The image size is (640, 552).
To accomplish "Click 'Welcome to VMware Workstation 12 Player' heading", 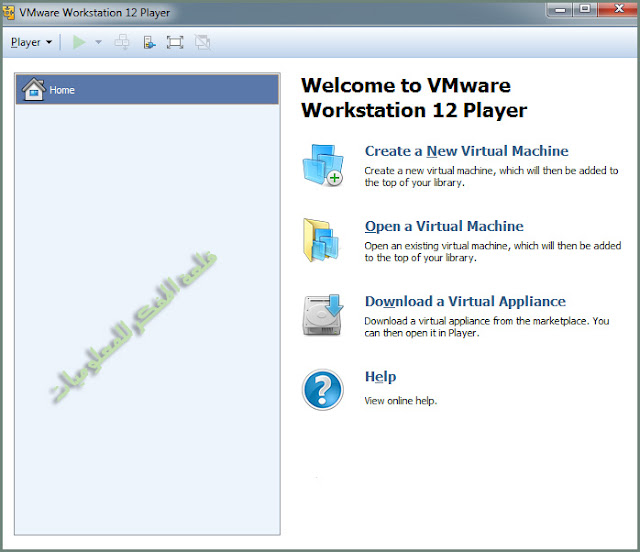I will (x=414, y=98).
